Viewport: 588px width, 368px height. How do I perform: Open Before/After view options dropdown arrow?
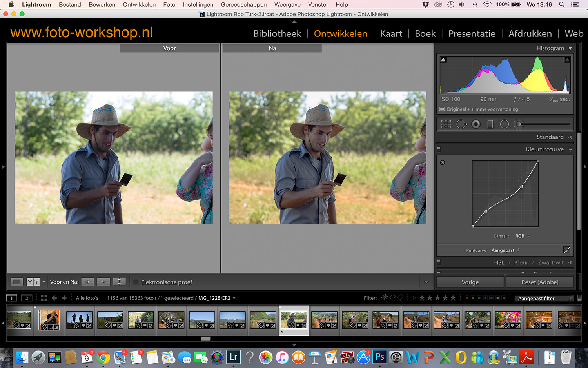tap(44, 282)
